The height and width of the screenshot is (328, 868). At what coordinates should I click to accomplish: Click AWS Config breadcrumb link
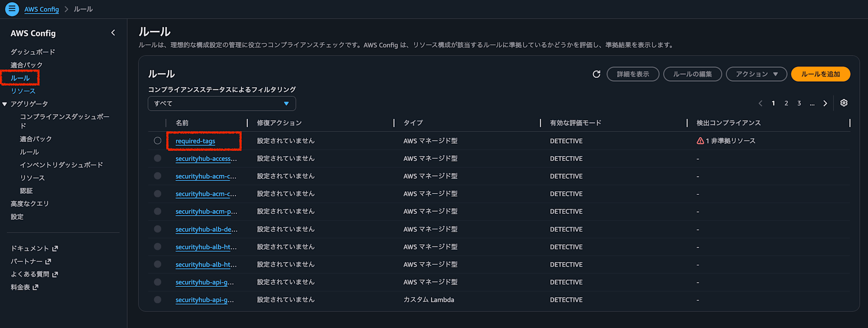click(x=42, y=9)
